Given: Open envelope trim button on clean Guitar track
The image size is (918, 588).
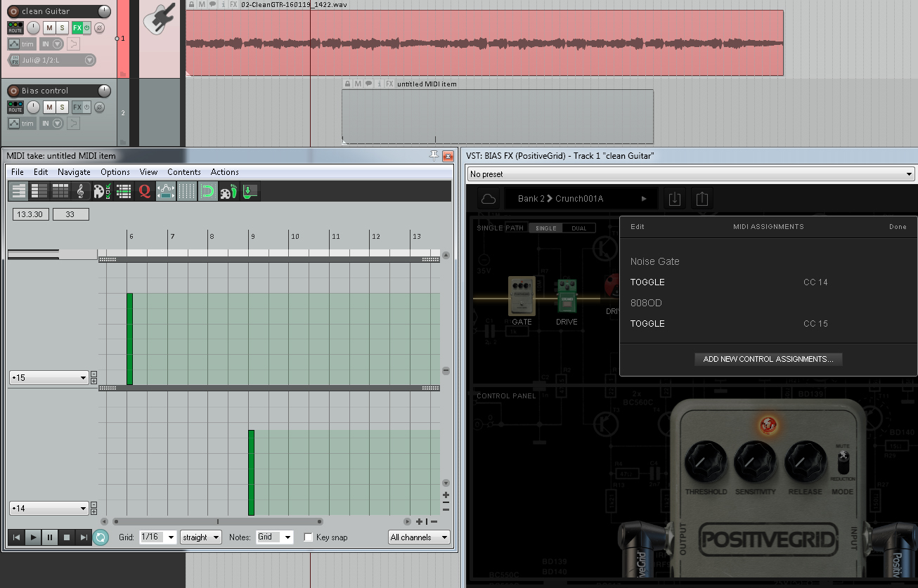Looking at the screenshot, I should [x=22, y=44].
